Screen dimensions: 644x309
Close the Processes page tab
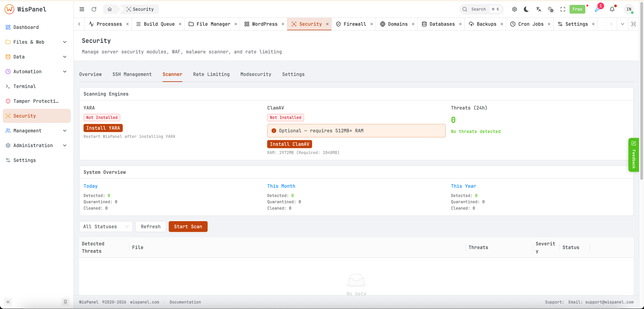127,24
